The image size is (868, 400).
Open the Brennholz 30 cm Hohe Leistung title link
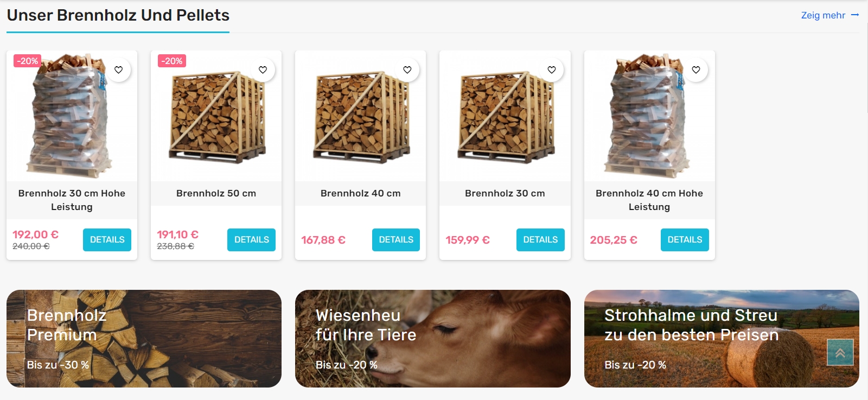coord(72,200)
